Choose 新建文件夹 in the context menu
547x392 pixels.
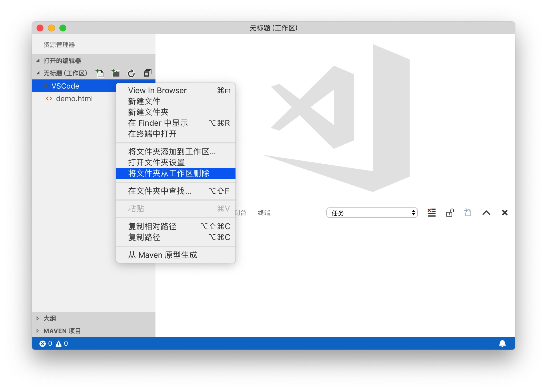coord(176,112)
